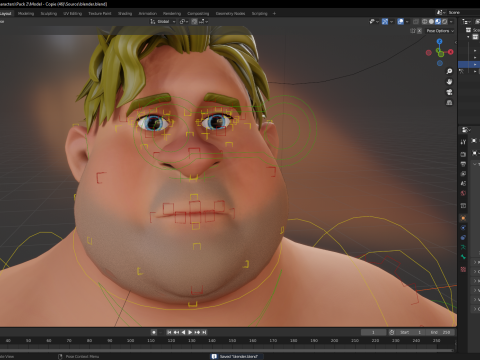Switch to rendered viewport shading
The image size is (480, 360).
point(445,21)
